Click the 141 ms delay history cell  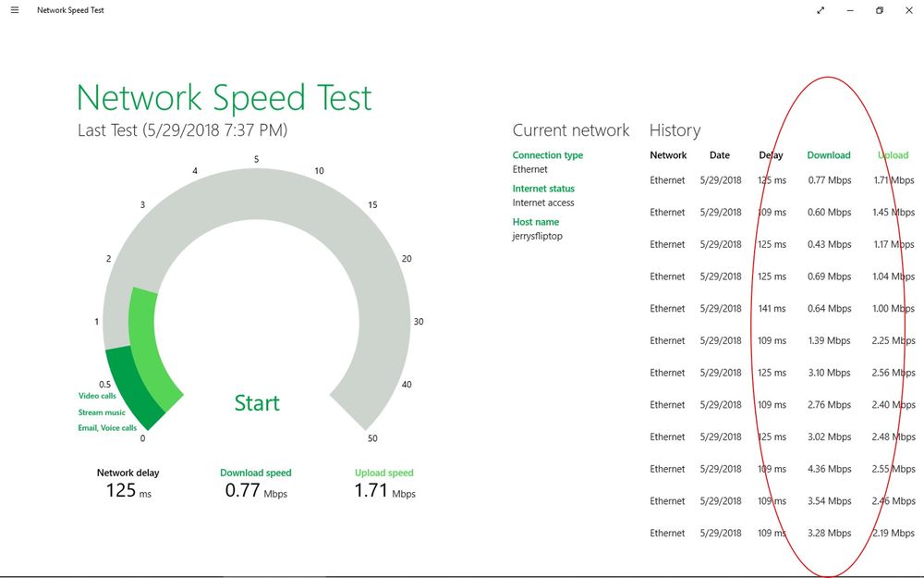[x=772, y=309]
